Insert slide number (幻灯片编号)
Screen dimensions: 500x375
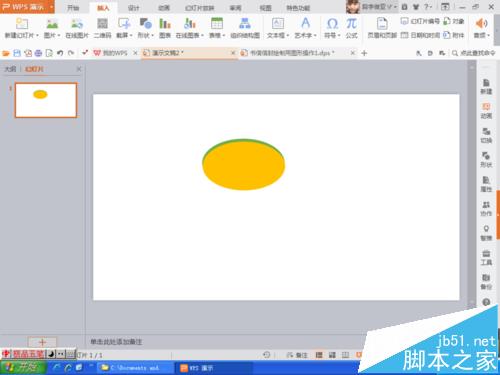[420, 21]
